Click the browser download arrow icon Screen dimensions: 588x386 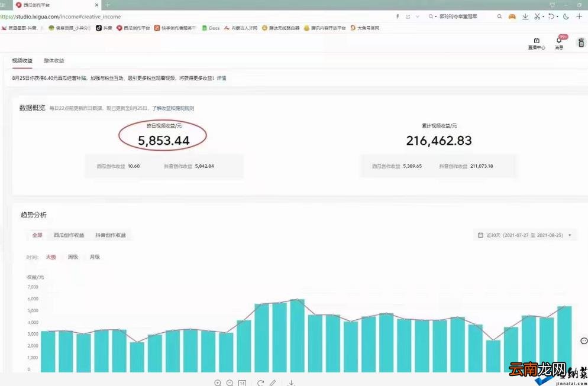click(x=525, y=17)
